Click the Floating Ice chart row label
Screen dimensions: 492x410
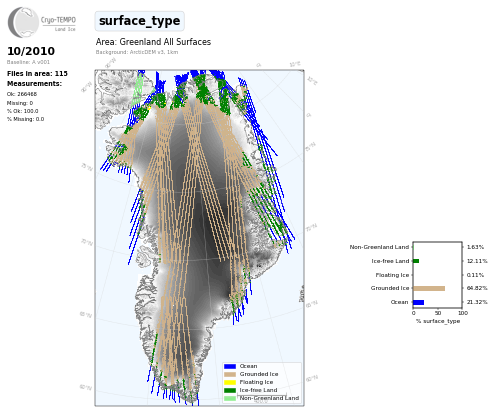392,275
